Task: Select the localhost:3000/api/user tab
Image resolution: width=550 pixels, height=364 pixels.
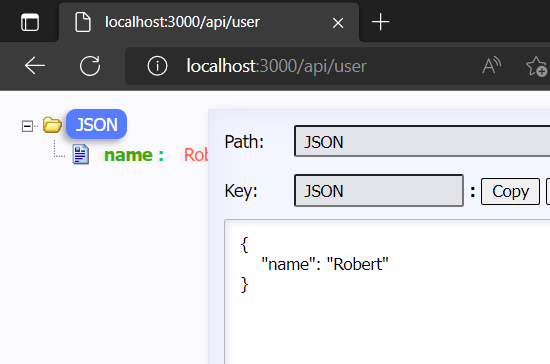Action: click(209, 22)
